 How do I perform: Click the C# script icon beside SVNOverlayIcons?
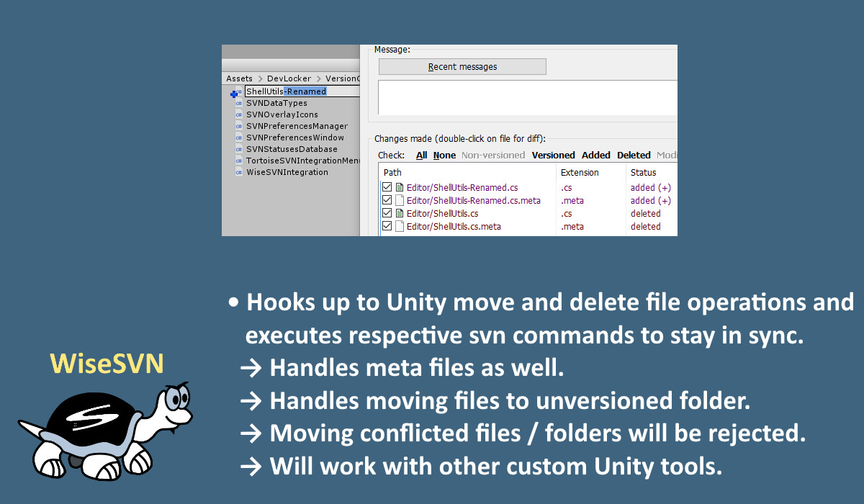238,114
